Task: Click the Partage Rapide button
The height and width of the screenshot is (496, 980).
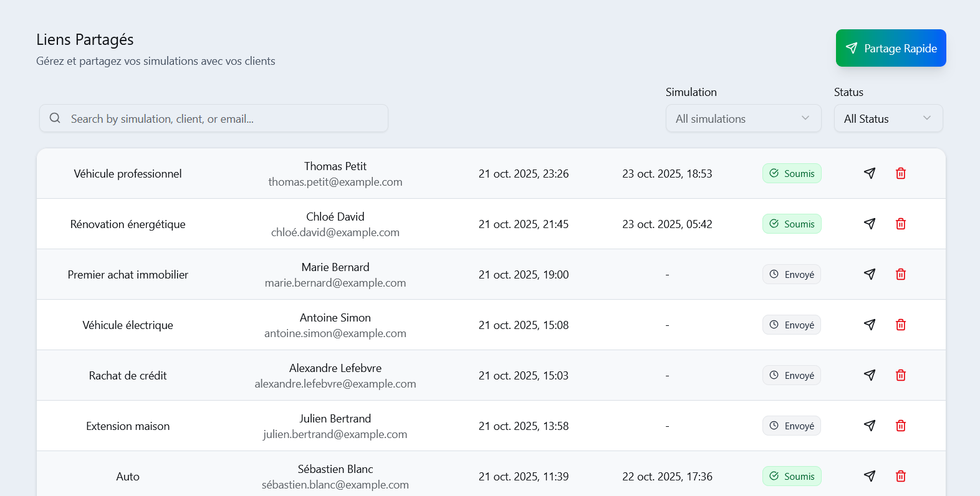Action: point(891,48)
